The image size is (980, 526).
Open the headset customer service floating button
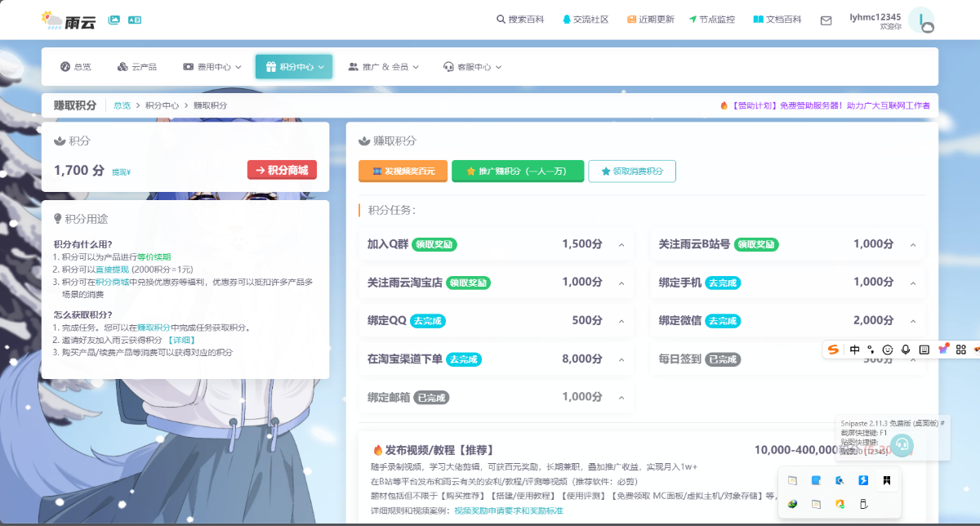pyautogui.click(x=902, y=445)
